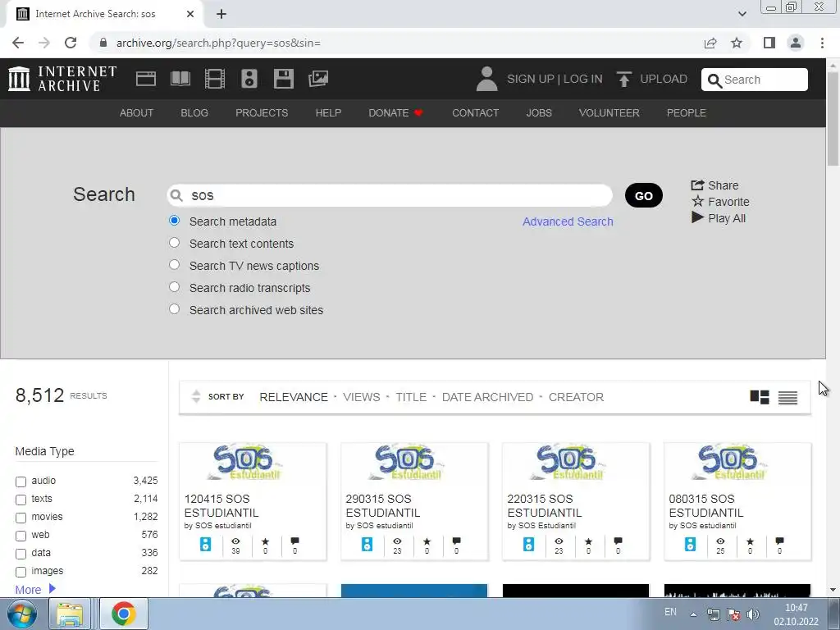Open Chrome three-dot menu
840x630 pixels.
pyautogui.click(x=822, y=43)
